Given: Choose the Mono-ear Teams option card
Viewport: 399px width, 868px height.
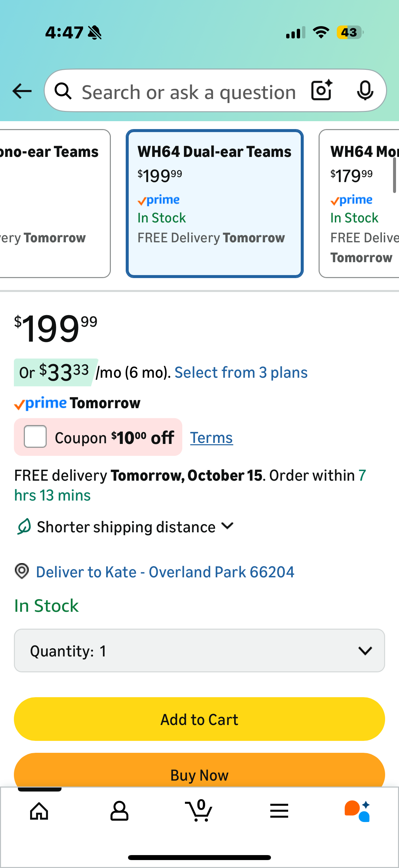Looking at the screenshot, I should coord(54,204).
